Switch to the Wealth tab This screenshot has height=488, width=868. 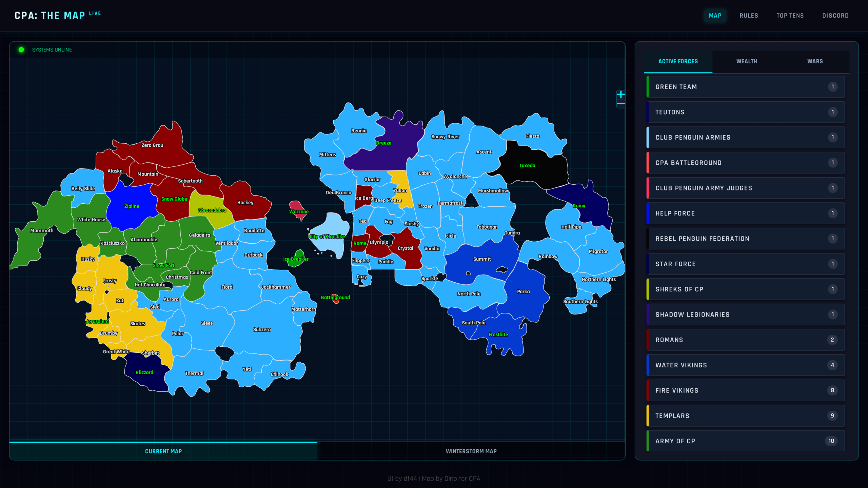point(746,61)
